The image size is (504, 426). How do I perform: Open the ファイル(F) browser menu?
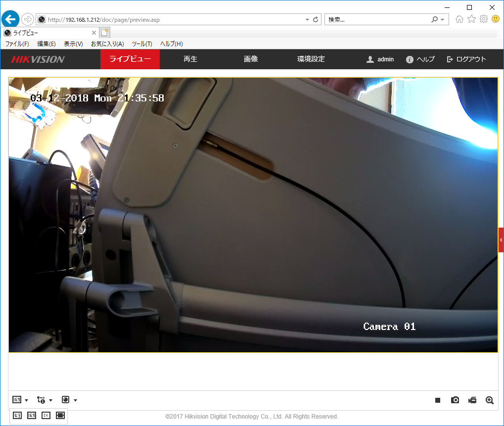click(17, 44)
